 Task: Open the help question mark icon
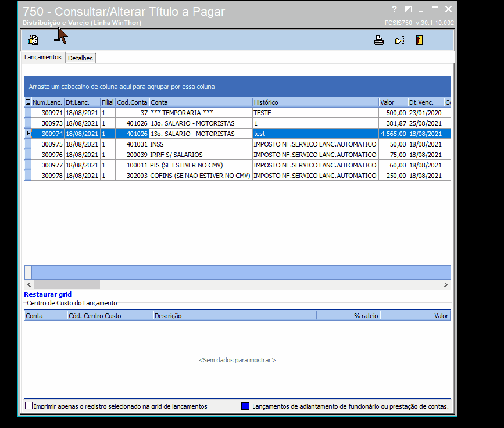tap(394, 9)
